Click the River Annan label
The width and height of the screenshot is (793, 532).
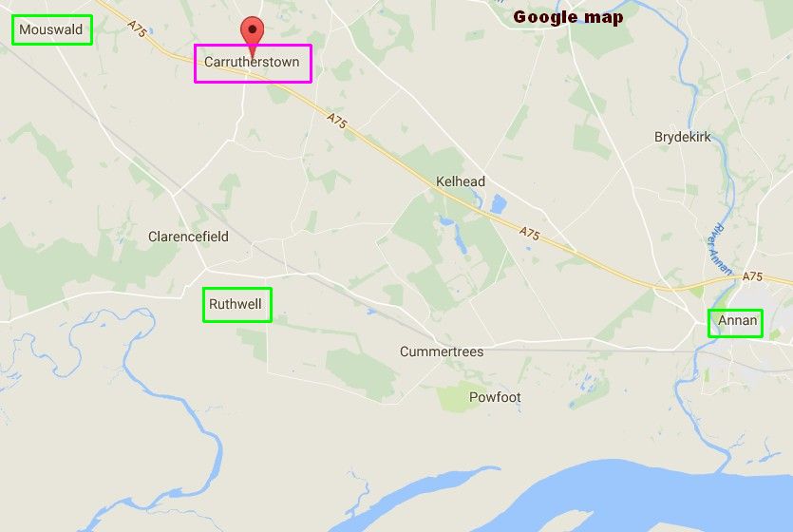point(720,249)
